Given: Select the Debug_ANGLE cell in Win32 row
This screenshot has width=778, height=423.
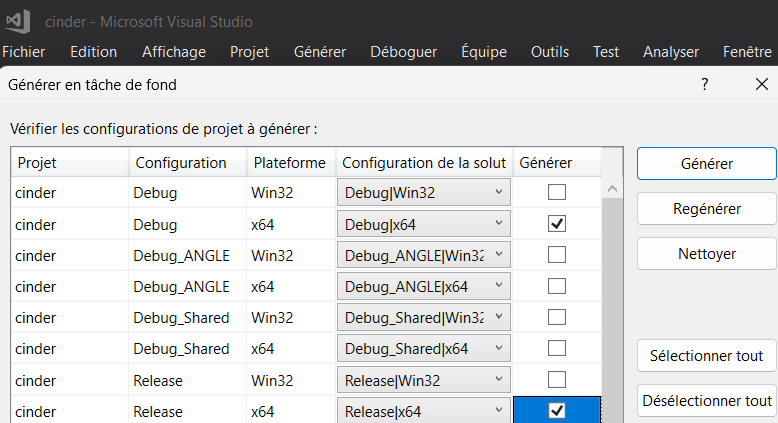Looking at the screenshot, I should (x=188, y=256).
